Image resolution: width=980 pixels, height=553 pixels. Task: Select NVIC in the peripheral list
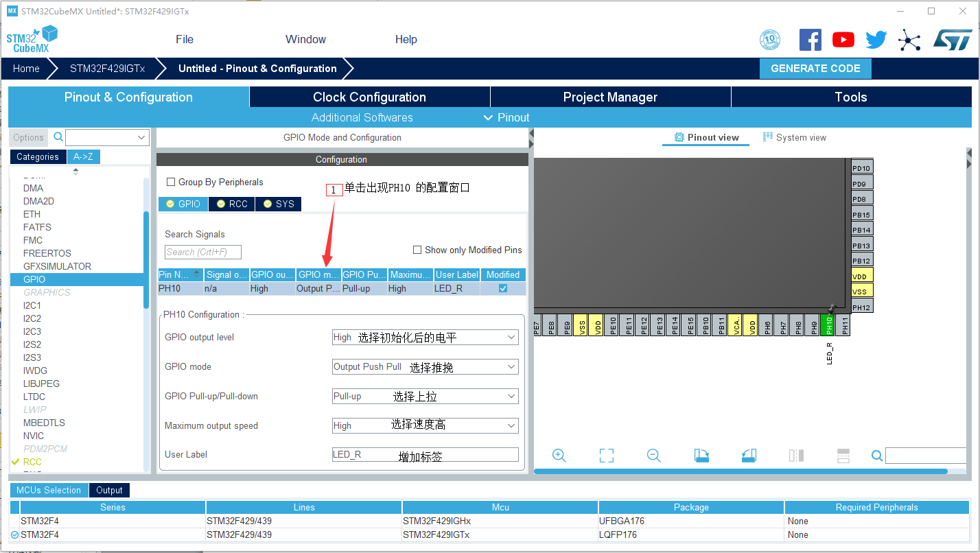click(34, 436)
